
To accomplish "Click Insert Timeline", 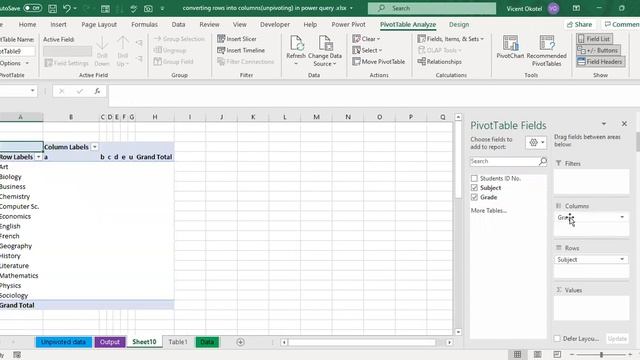I will click(241, 50).
